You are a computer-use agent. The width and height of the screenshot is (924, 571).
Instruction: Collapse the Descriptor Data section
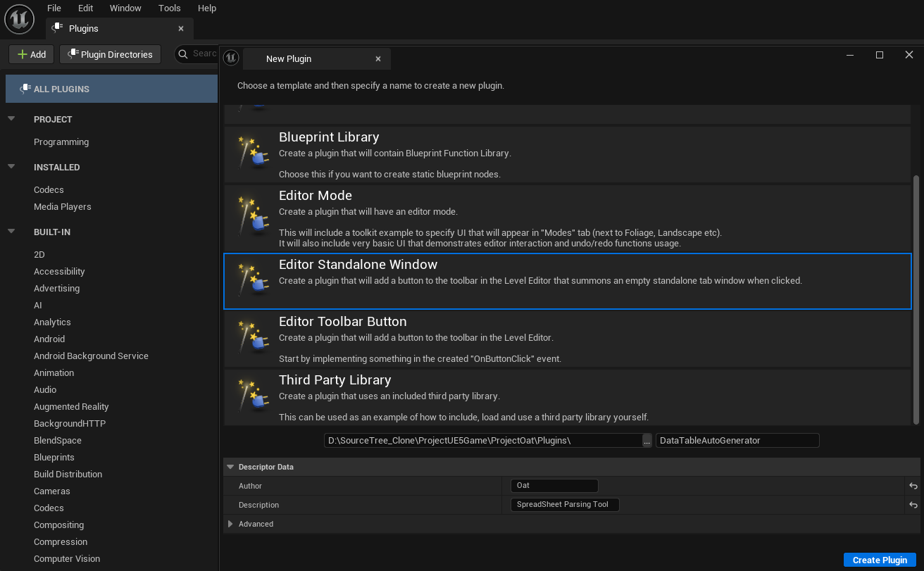(230, 467)
